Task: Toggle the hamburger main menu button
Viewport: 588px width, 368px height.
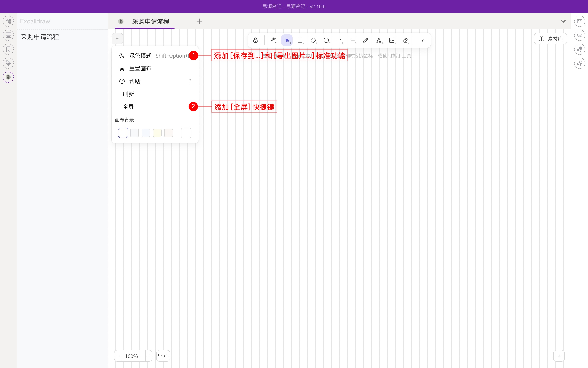Action: (117, 38)
